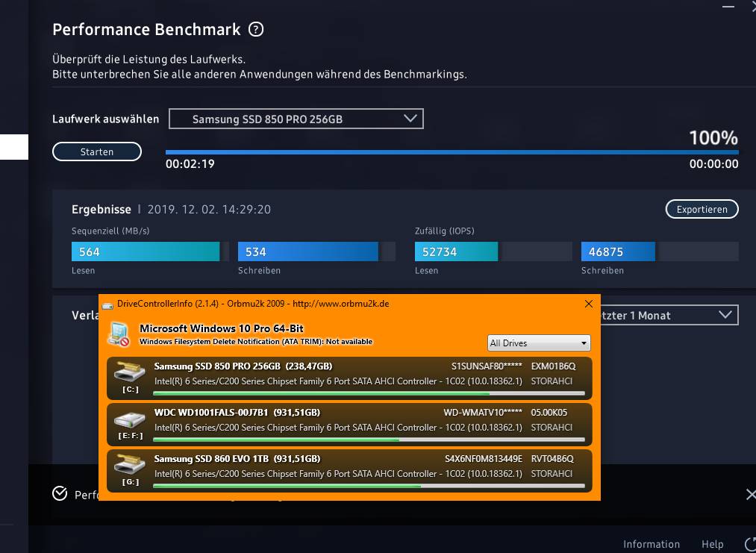The height and width of the screenshot is (553, 756).
Task: Open the Help link in the footer
Action: pyautogui.click(x=712, y=544)
